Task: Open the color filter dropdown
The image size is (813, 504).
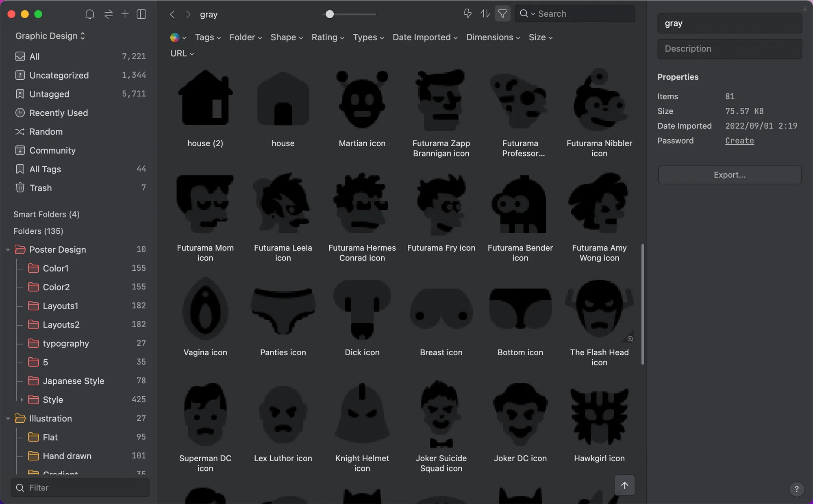Action: coord(178,37)
